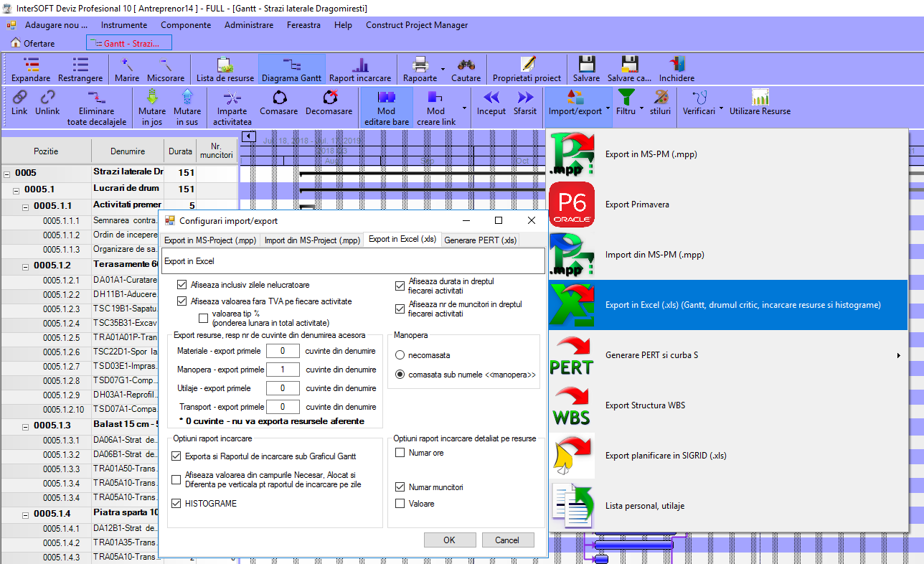Uncheck Exporta si Raportul de incarcare

pyautogui.click(x=176, y=456)
